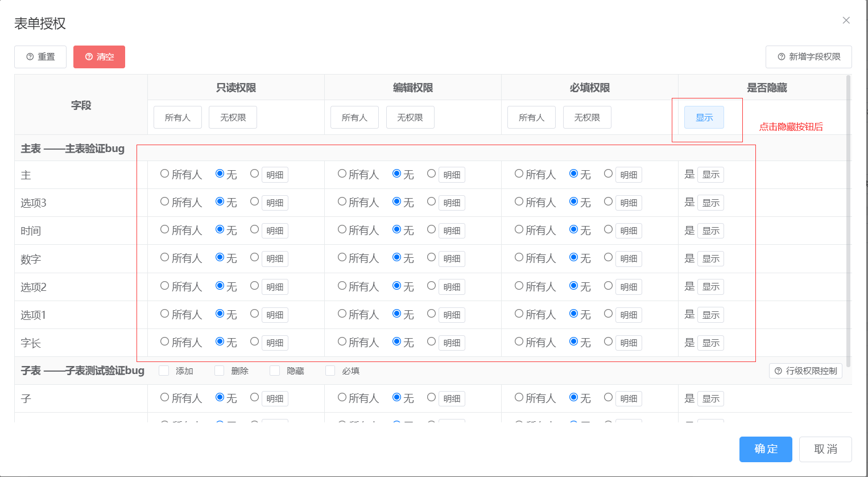Open 新增字段权限 add field permission
This screenshot has width=868, height=477.
tap(808, 57)
